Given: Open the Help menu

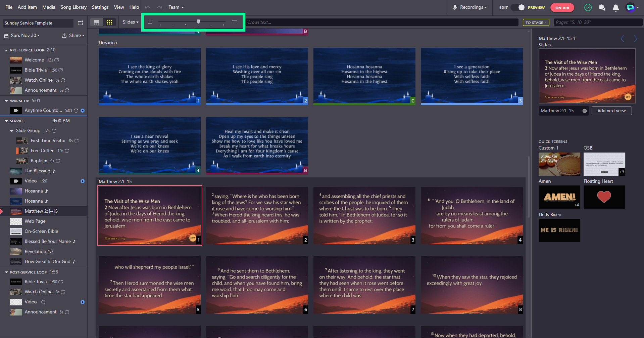Looking at the screenshot, I should (x=134, y=7).
